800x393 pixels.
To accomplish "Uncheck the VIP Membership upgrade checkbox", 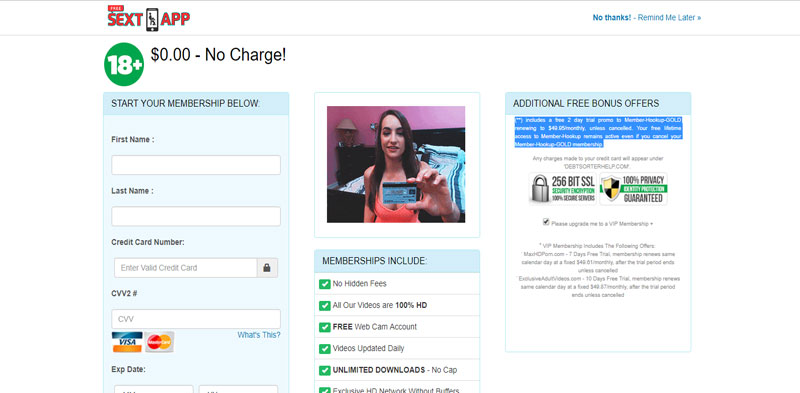I will (x=546, y=222).
